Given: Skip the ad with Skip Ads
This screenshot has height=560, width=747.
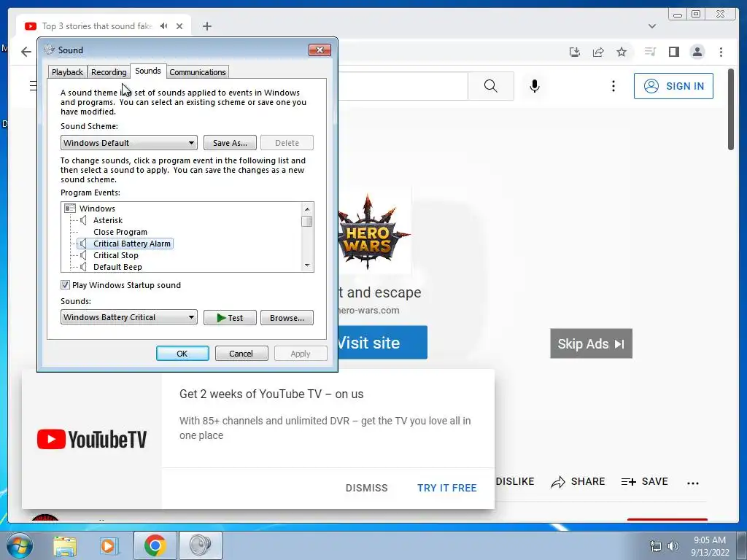Looking at the screenshot, I should coord(591,343).
